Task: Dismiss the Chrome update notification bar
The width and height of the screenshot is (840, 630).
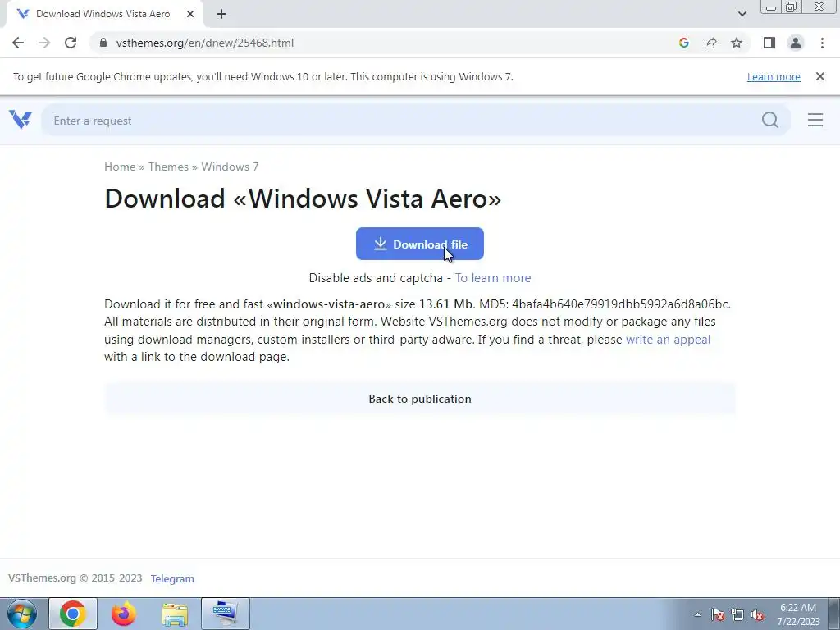Action: (x=820, y=76)
